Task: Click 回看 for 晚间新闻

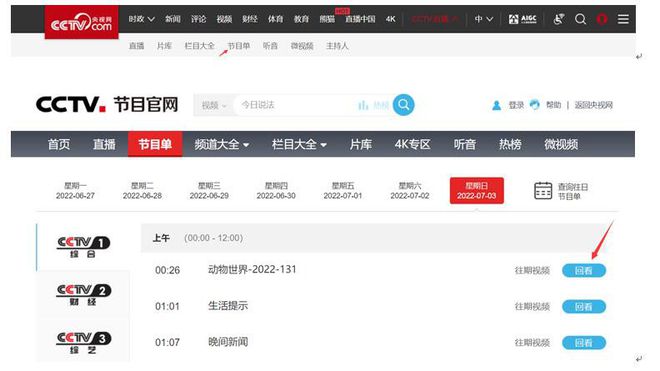Action: click(584, 343)
